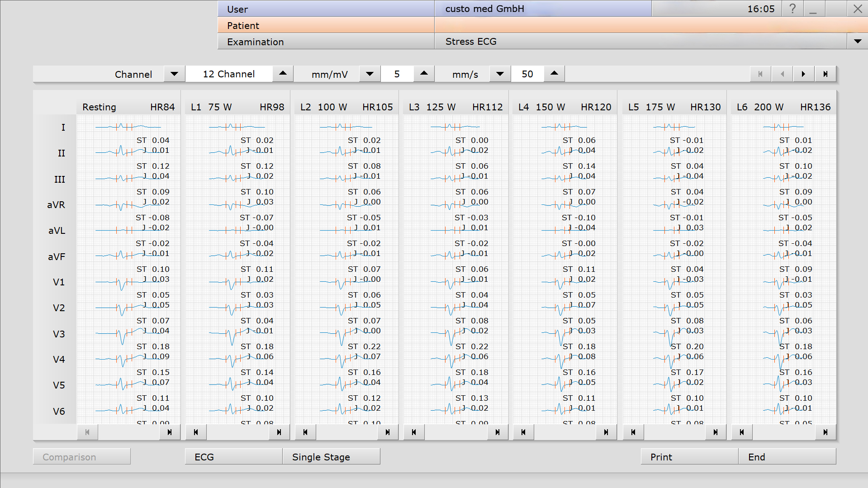Increase mm/mV amplitude with up arrow
The width and height of the screenshot is (868, 488).
tap(424, 74)
